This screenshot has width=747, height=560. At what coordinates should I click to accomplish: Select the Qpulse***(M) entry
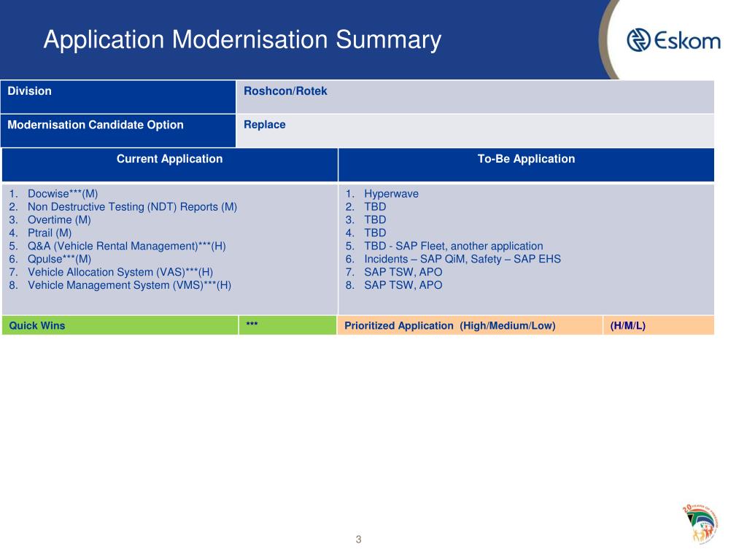59,259
